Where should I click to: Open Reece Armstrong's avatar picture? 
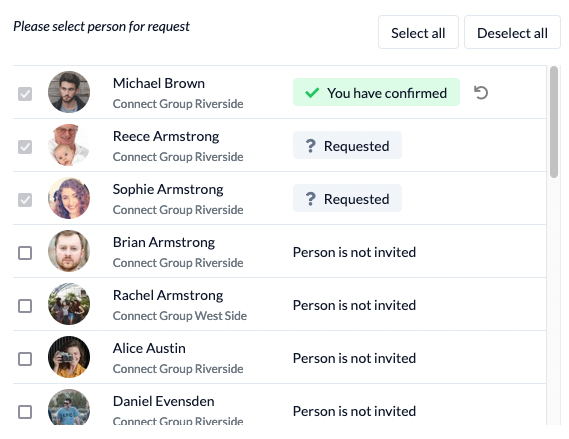coord(69,145)
